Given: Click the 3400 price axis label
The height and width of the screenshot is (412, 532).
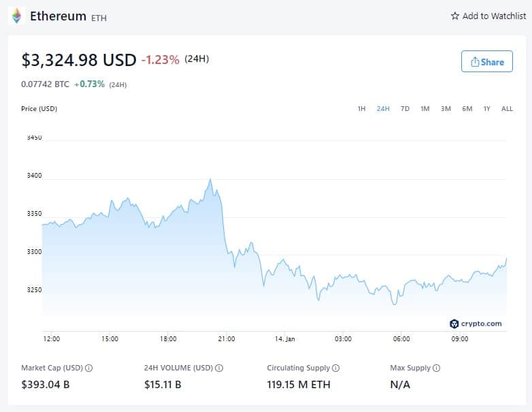Looking at the screenshot, I should (34, 176).
